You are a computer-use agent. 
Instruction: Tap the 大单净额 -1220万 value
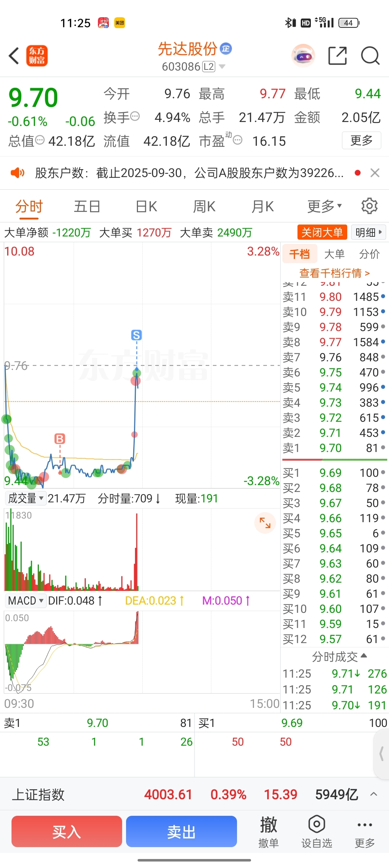[72, 232]
